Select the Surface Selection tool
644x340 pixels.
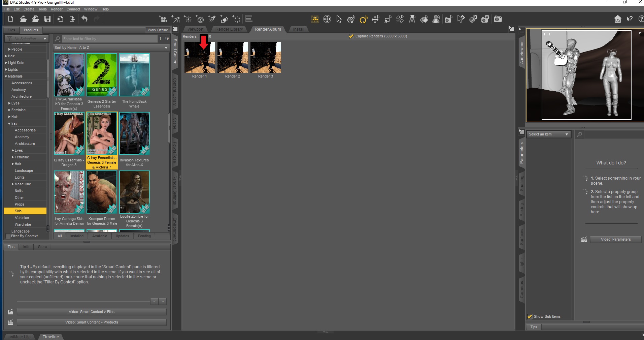pyautogui.click(x=424, y=19)
